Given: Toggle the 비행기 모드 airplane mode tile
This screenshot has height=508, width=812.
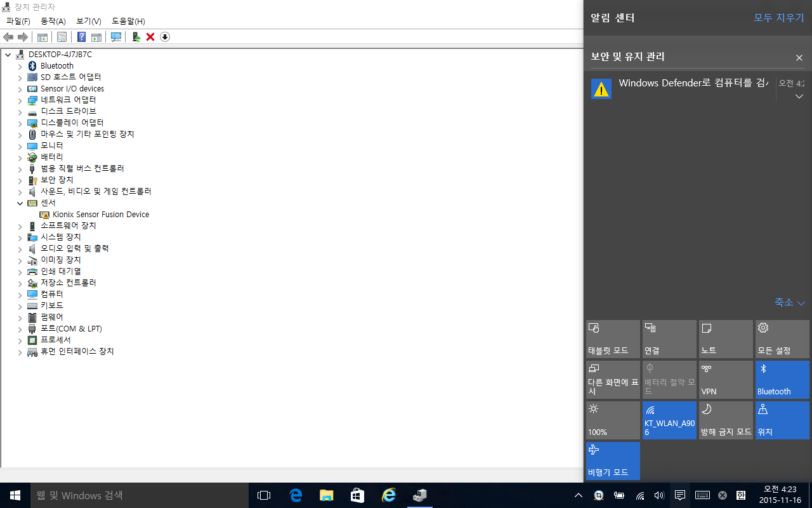Looking at the screenshot, I should pyautogui.click(x=613, y=461).
